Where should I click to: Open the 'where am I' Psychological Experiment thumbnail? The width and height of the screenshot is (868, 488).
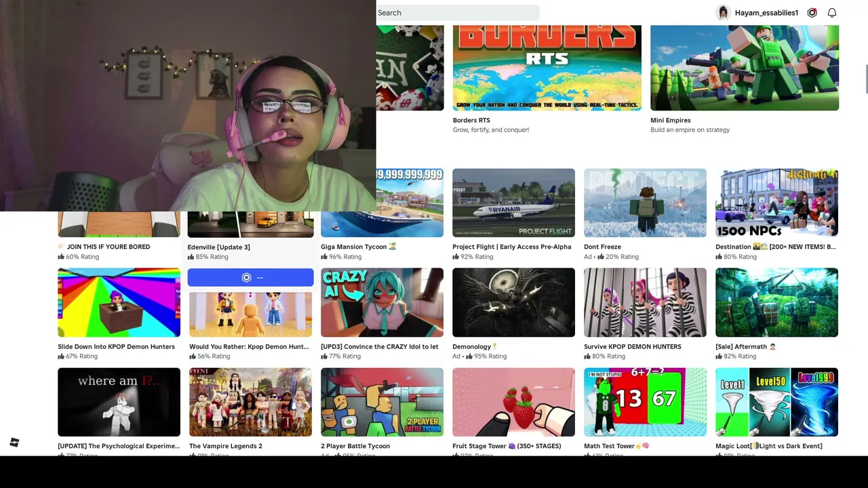point(119,402)
